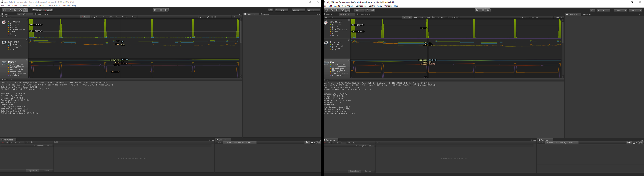Open cloud services icon in left window
The height and width of the screenshot is (176, 644).
coord(271,10)
